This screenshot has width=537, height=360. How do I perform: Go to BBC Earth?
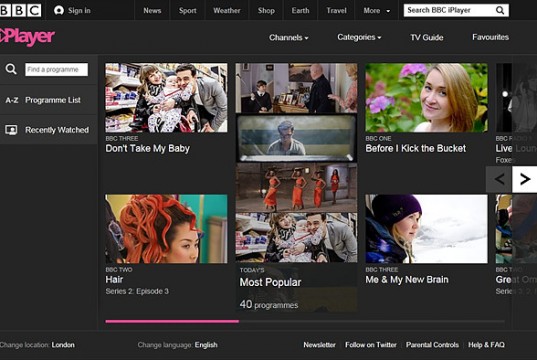click(x=300, y=11)
